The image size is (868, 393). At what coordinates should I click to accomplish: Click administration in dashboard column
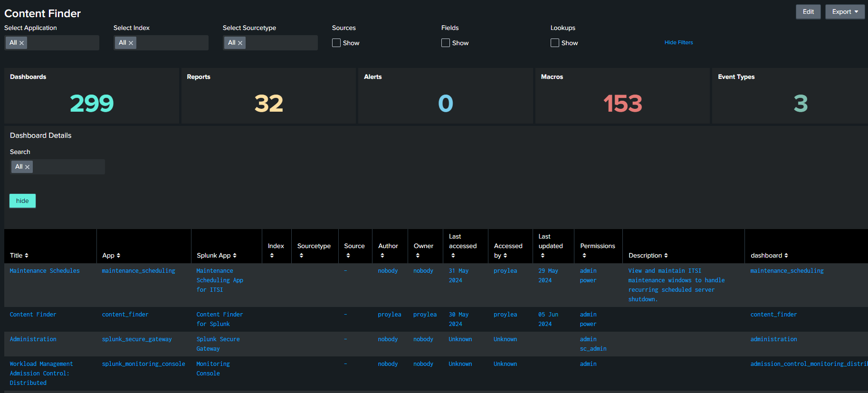pos(773,339)
